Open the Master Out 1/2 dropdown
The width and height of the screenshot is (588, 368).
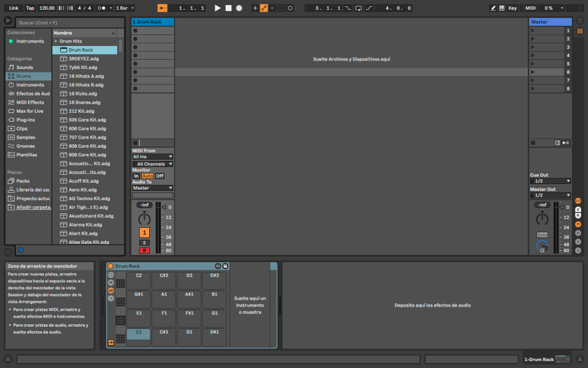point(550,195)
